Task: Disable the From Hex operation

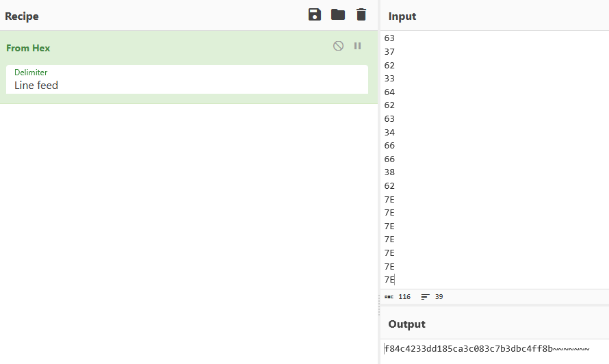Action: click(x=338, y=46)
